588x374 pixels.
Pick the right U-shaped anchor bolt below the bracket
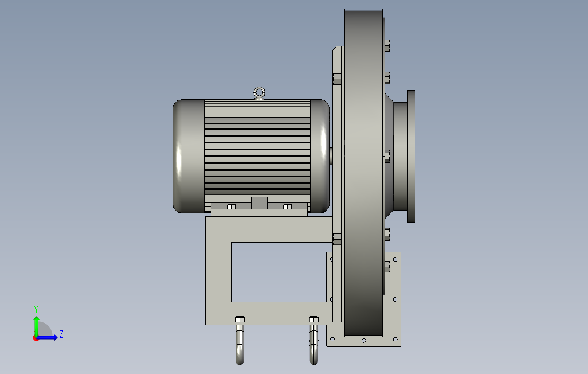[x=314, y=341]
